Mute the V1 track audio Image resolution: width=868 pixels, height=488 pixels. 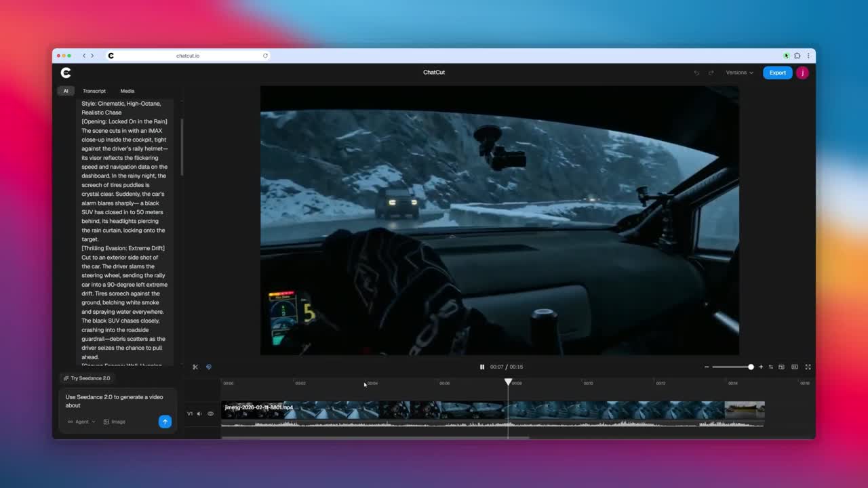199,413
